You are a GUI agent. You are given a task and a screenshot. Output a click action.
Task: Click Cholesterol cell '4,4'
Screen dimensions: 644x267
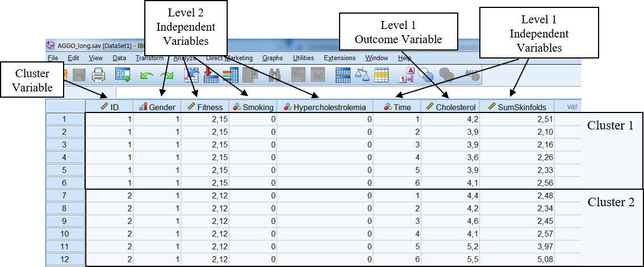tap(450, 196)
